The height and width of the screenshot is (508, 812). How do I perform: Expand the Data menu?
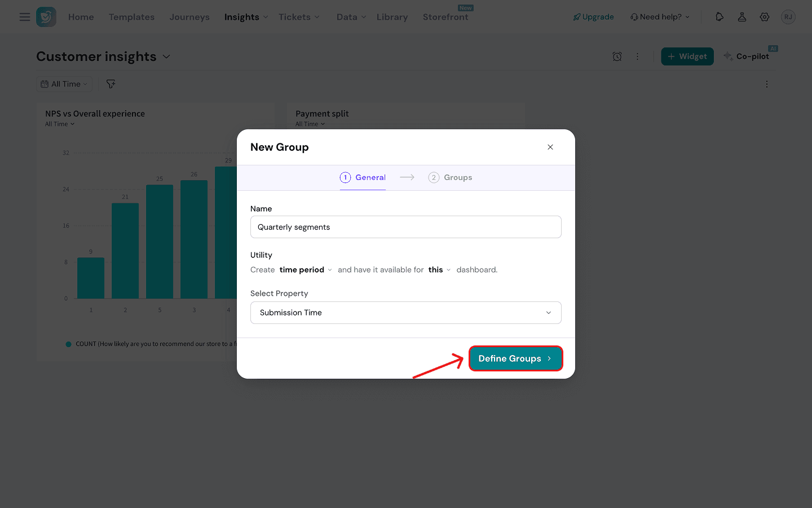351,17
